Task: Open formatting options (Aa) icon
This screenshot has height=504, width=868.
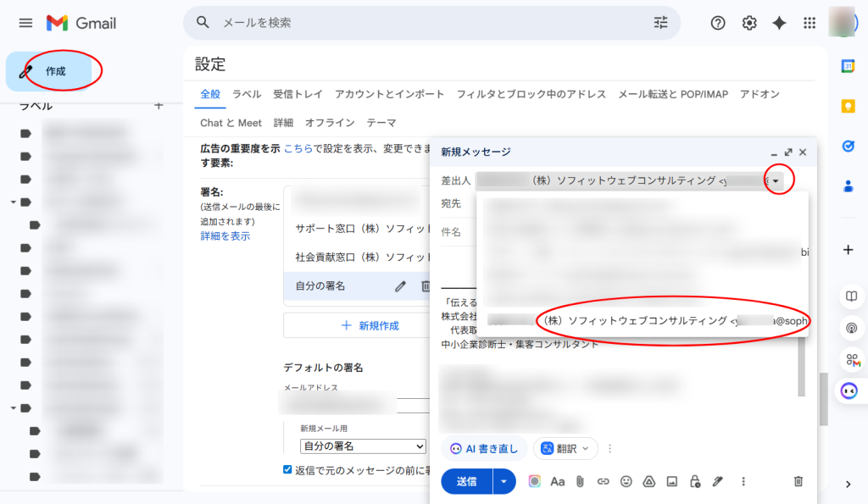Action: pyautogui.click(x=558, y=481)
